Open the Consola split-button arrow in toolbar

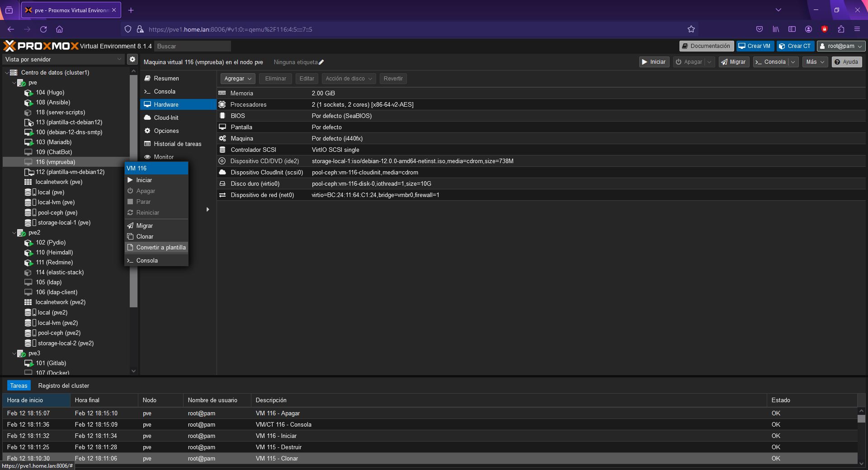(793, 62)
